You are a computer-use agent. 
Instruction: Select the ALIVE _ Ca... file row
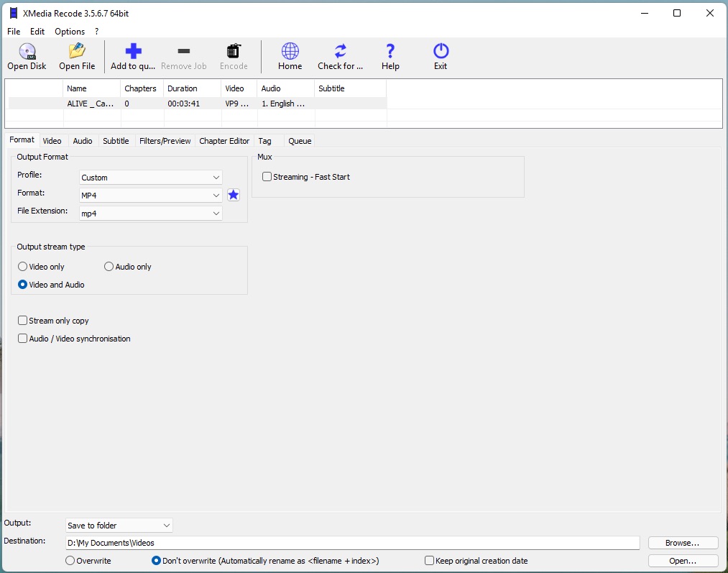click(x=198, y=104)
